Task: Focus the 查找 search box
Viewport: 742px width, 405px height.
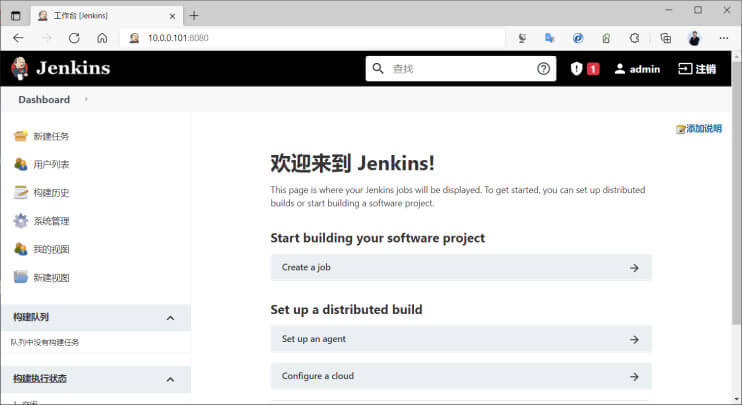Action: pyautogui.click(x=460, y=69)
